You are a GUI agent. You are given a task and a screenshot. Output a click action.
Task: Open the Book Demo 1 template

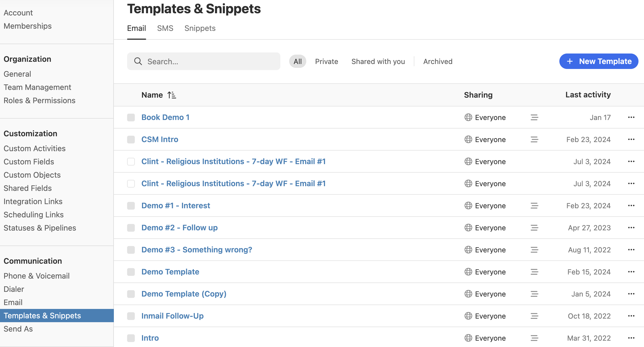click(x=165, y=117)
